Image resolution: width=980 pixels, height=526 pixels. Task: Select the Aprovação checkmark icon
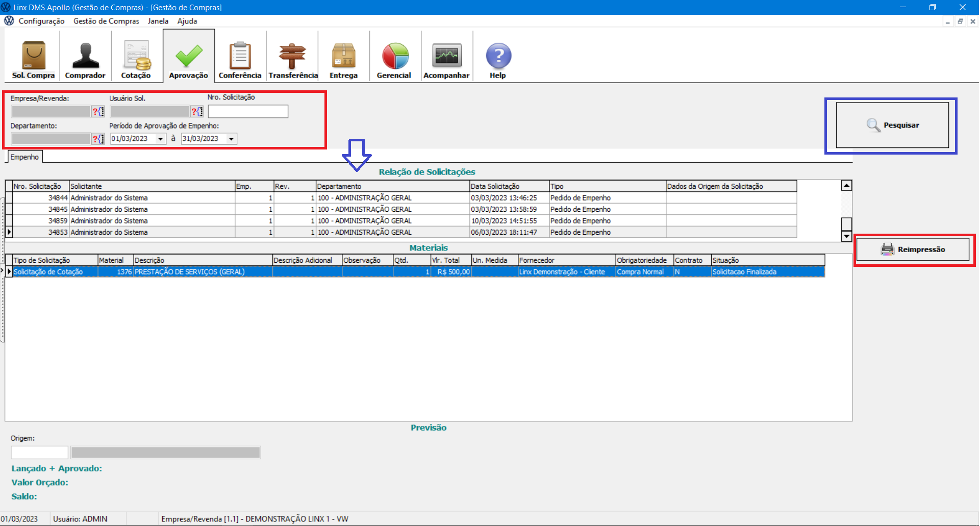189,57
